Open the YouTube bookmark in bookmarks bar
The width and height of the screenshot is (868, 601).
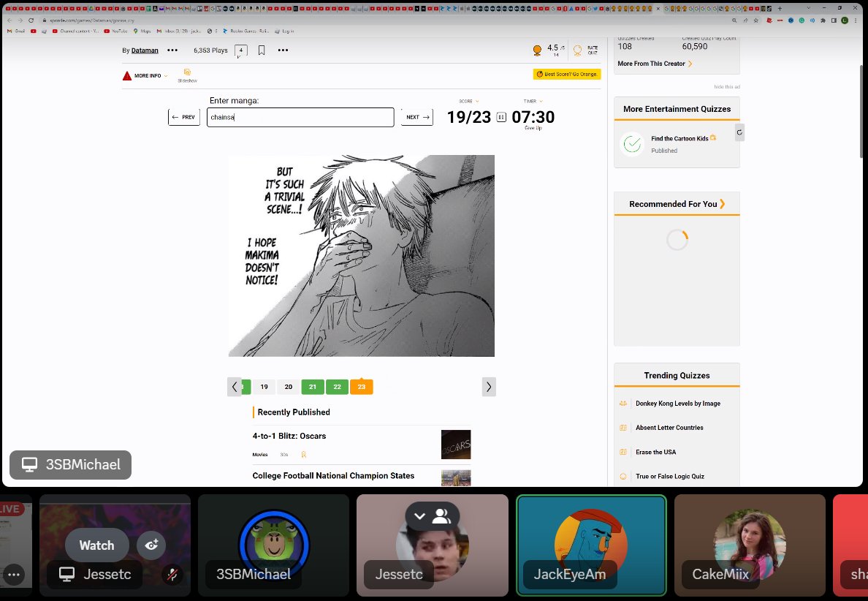pos(115,31)
